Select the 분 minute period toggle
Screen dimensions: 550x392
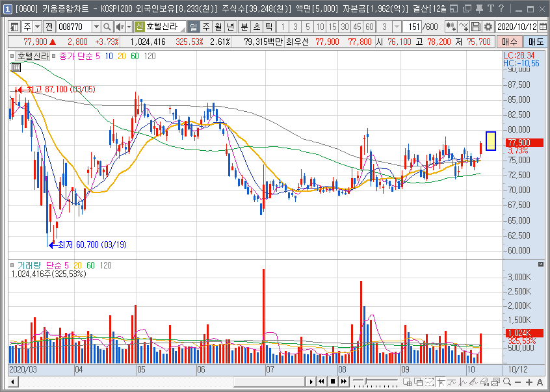coord(244,27)
